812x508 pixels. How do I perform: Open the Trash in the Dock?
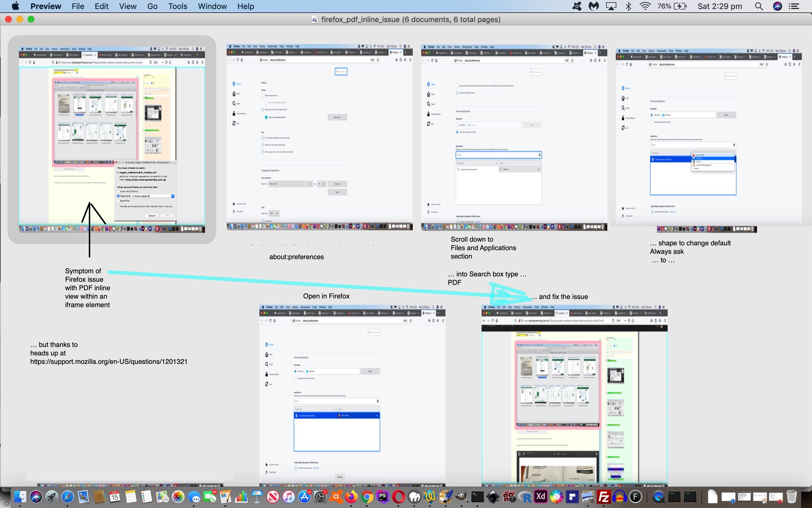791,497
